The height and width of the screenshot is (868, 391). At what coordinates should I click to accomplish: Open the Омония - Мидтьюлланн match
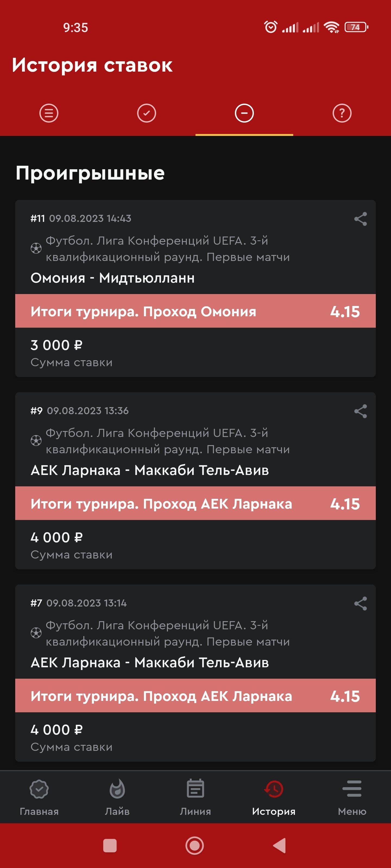tap(113, 278)
